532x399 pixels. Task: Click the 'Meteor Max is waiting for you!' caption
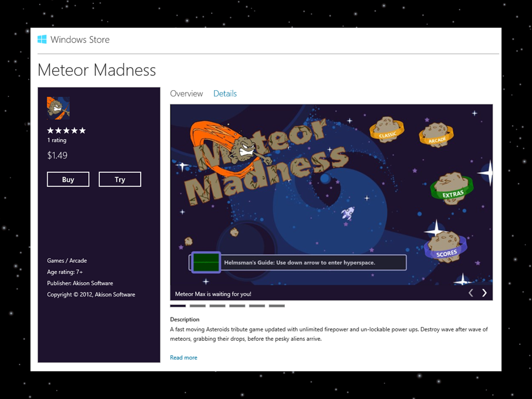213,294
